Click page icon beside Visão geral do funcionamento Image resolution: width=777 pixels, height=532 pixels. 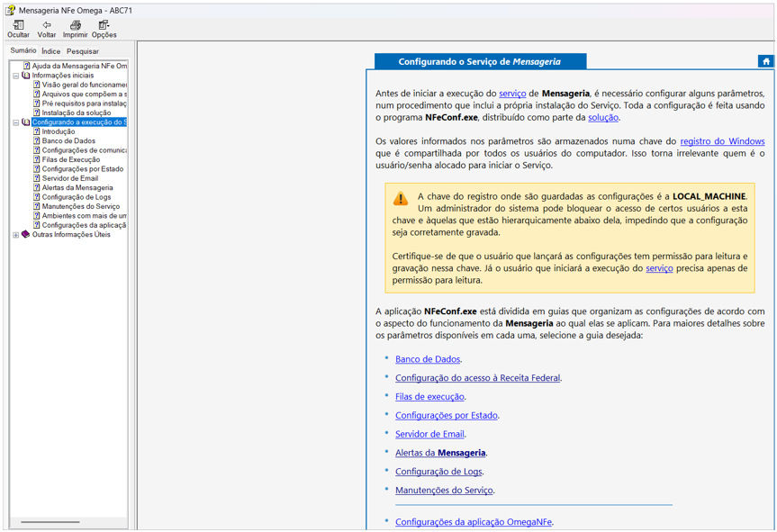[37, 85]
